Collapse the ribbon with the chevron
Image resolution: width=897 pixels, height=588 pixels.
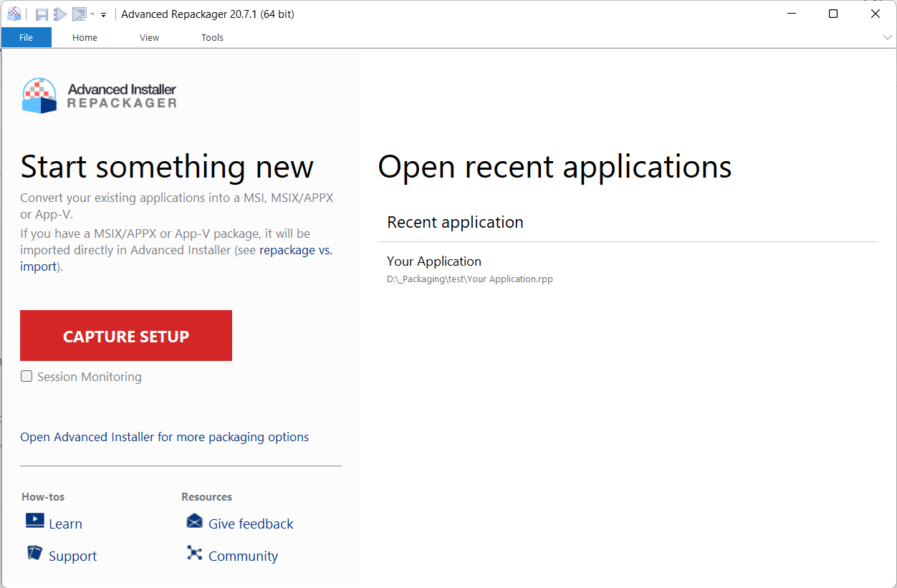(888, 37)
